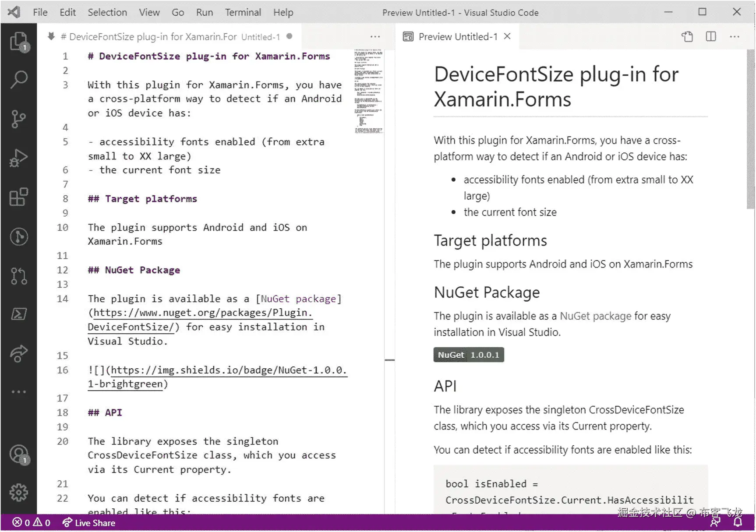Close the Preview Untitled-1 tab
Viewport: 756px width, 532px height.
(x=507, y=36)
